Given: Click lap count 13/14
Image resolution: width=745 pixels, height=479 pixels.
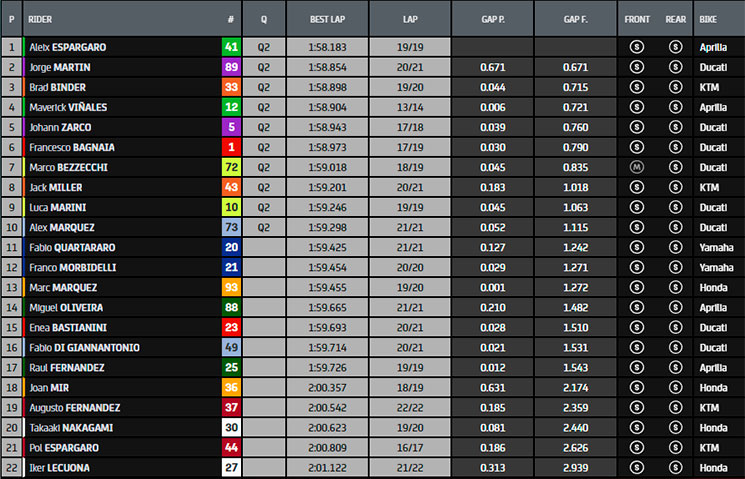Looking at the screenshot, I should pos(410,107).
